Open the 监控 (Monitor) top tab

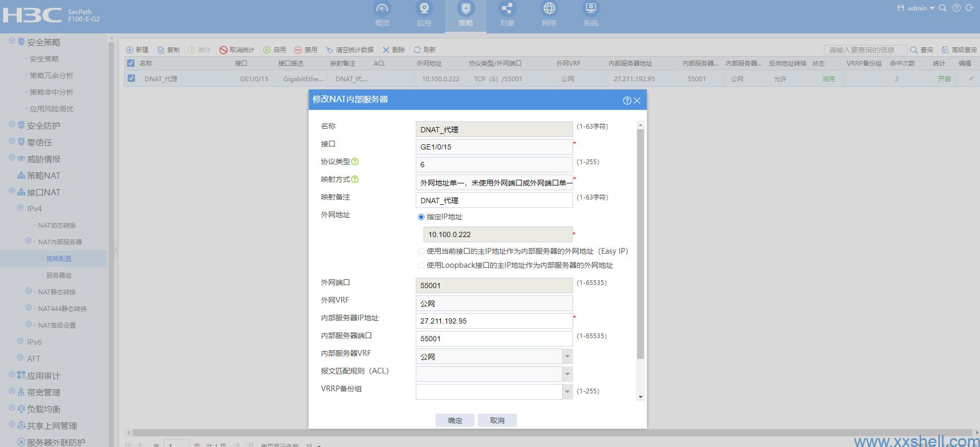pyautogui.click(x=424, y=15)
